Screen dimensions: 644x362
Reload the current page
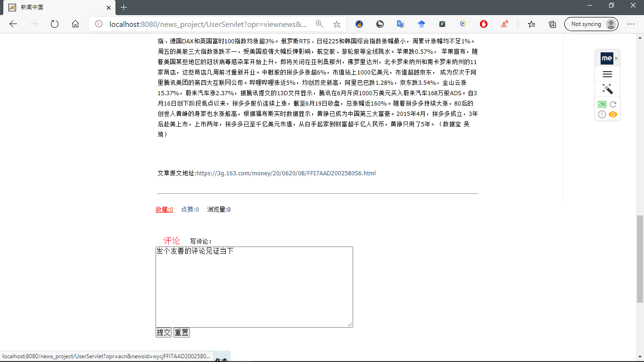tap(55, 24)
